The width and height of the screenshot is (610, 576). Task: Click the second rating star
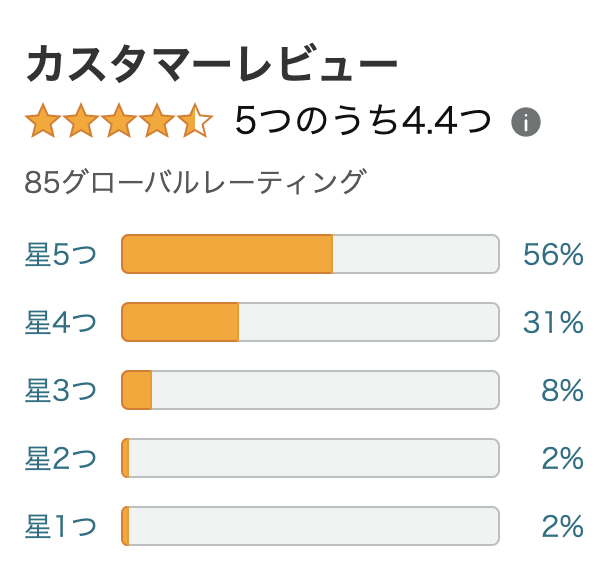point(81,121)
